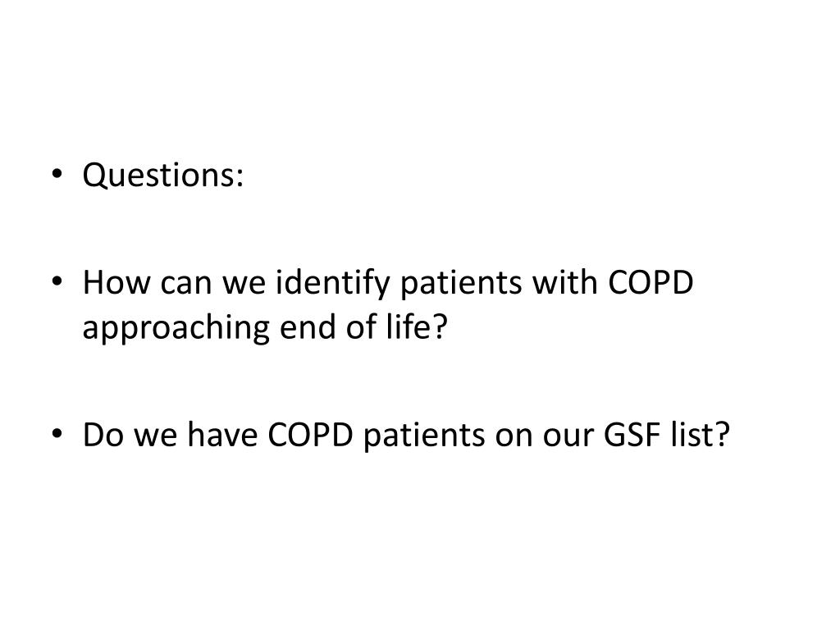Click the word "with" before COPD
The height and width of the screenshot is (630, 840).
click(564, 282)
